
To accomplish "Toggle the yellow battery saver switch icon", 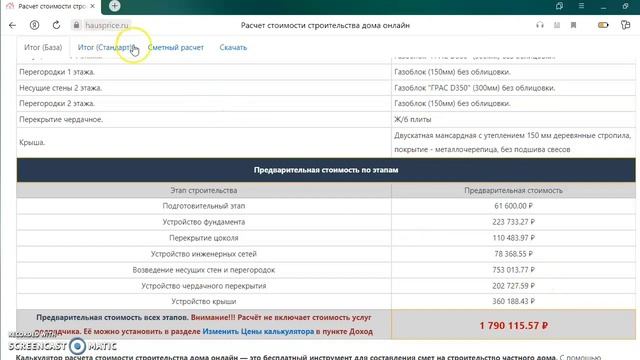I will tap(603, 25).
